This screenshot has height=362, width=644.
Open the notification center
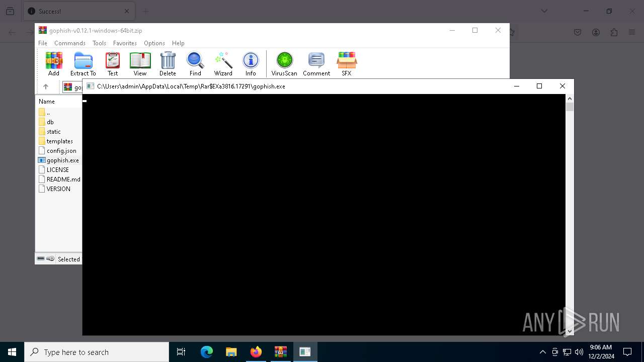pyautogui.click(x=627, y=352)
